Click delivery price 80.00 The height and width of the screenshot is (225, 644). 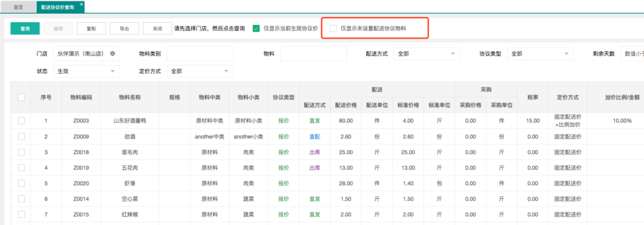346,121
